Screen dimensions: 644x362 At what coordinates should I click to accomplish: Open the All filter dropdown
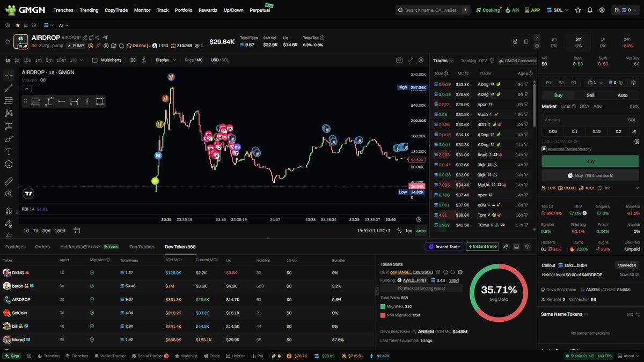click(64, 25)
